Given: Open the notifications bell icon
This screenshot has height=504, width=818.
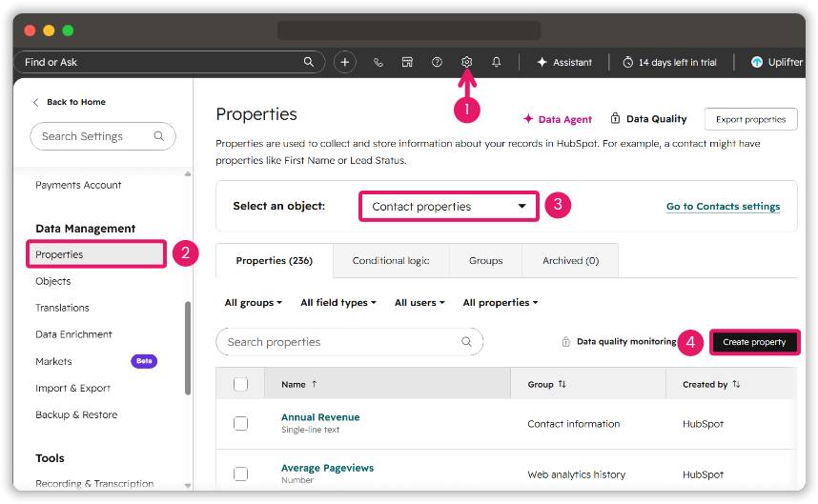Looking at the screenshot, I should [x=496, y=62].
